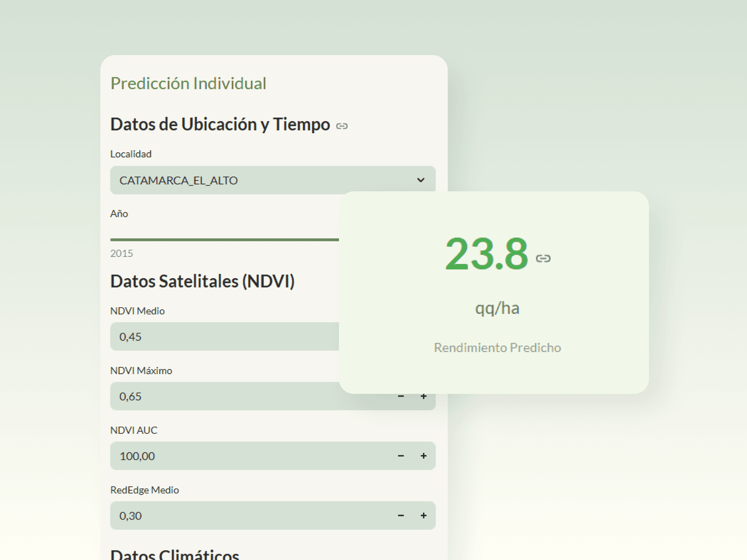Increase NDVI AUC with plus button
This screenshot has height=560, width=747.
[x=423, y=456]
